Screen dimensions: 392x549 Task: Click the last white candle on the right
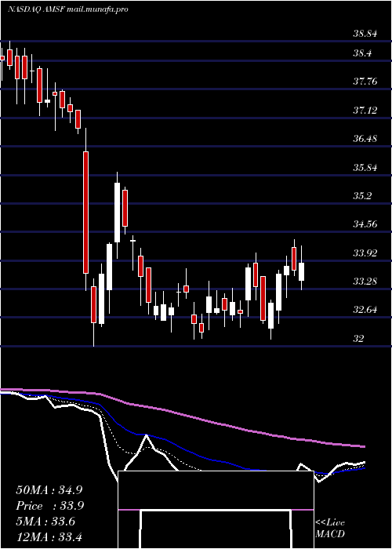coord(301,271)
